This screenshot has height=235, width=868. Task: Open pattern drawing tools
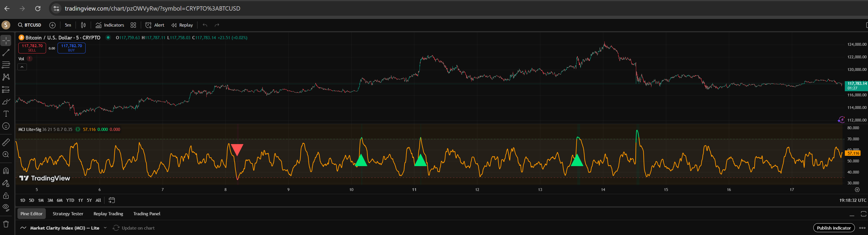6,77
